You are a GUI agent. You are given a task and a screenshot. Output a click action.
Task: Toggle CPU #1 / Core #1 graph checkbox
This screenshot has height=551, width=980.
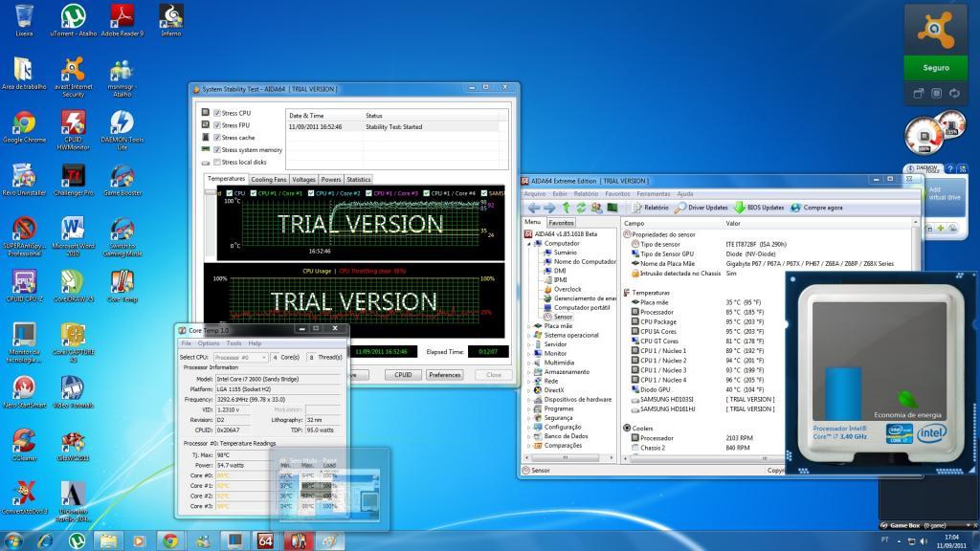[253, 193]
